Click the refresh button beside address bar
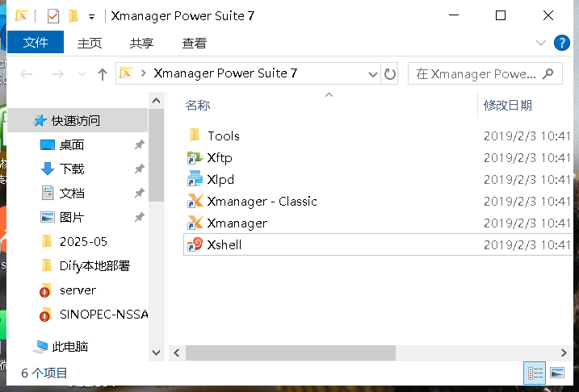Image resolution: width=579 pixels, height=392 pixels. pyautogui.click(x=390, y=74)
